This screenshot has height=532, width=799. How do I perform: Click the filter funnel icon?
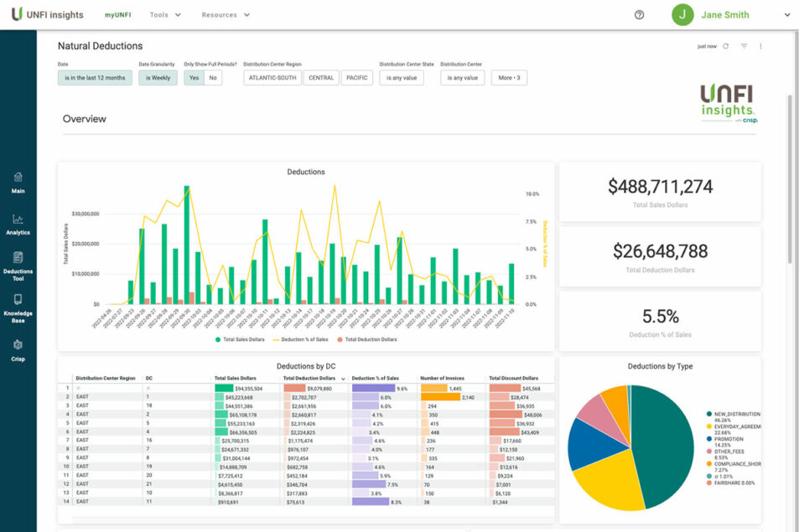[x=744, y=46]
